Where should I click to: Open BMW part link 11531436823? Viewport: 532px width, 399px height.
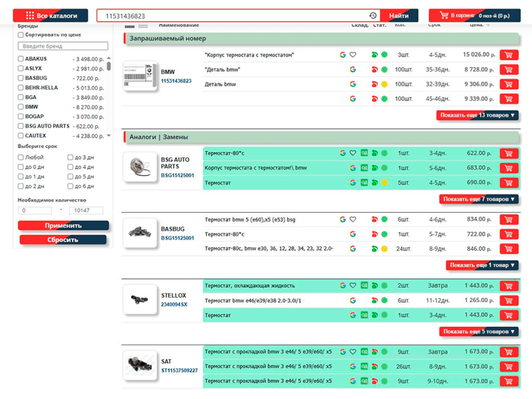[176, 81]
